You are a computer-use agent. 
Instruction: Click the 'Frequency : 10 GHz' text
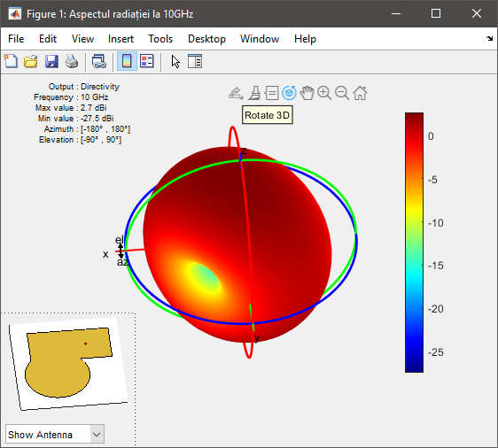[71, 97]
